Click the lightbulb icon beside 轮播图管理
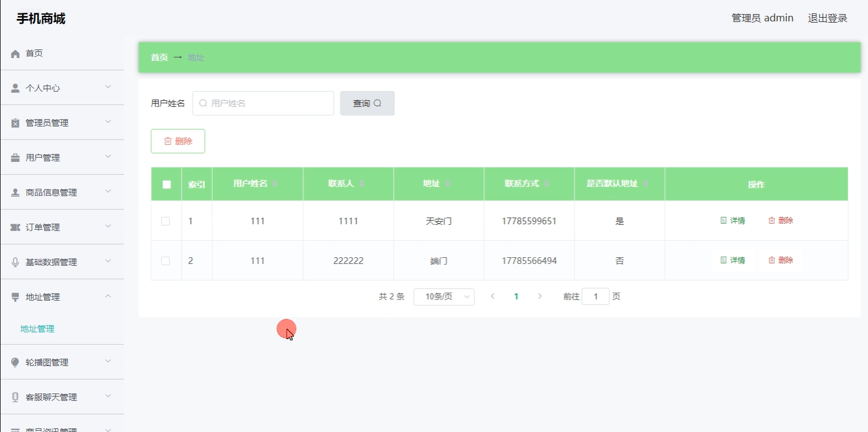The width and height of the screenshot is (868, 432). [16, 362]
